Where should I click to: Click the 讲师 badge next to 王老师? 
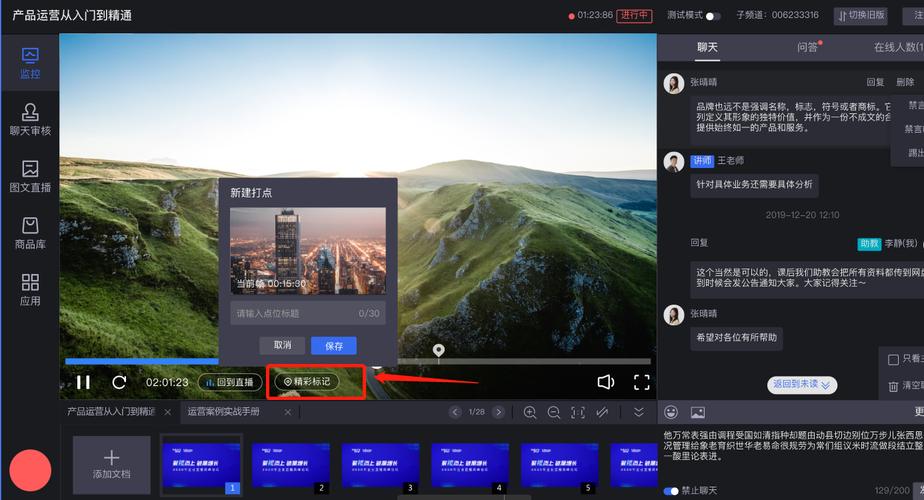[x=702, y=161]
